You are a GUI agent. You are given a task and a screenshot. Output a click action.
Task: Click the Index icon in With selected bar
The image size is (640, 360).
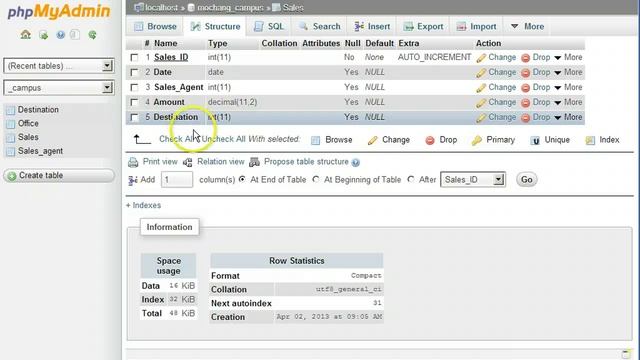(590, 140)
